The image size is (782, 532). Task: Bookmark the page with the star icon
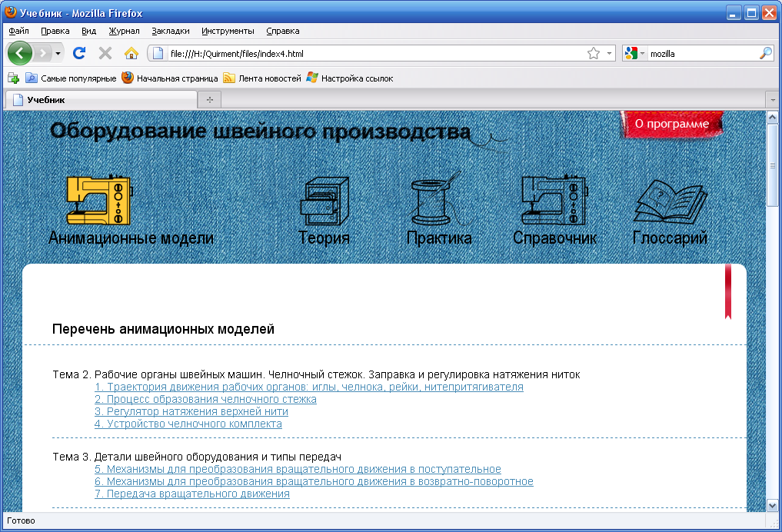pos(594,53)
